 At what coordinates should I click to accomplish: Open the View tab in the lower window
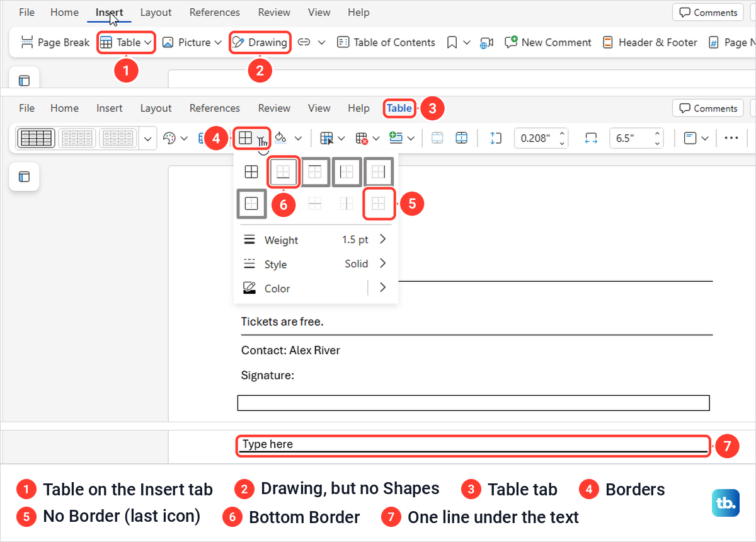(x=319, y=108)
